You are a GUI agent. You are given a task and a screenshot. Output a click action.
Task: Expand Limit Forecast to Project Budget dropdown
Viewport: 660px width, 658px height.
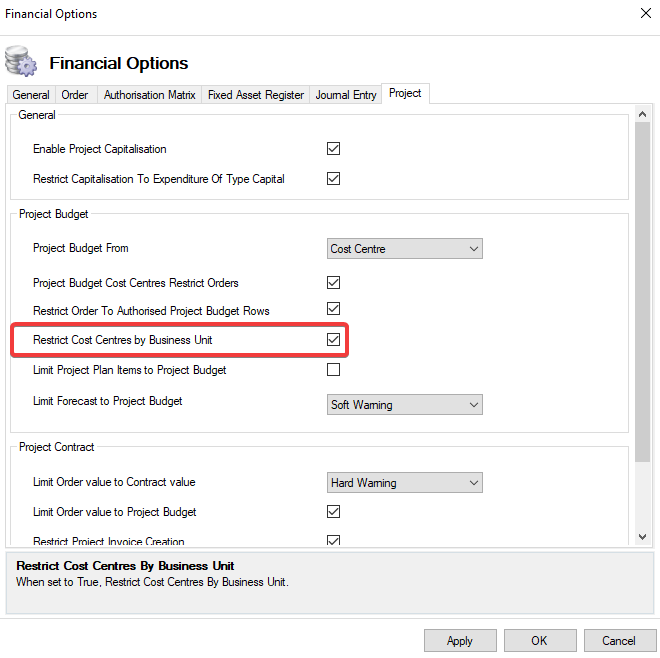(x=405, y=405)
